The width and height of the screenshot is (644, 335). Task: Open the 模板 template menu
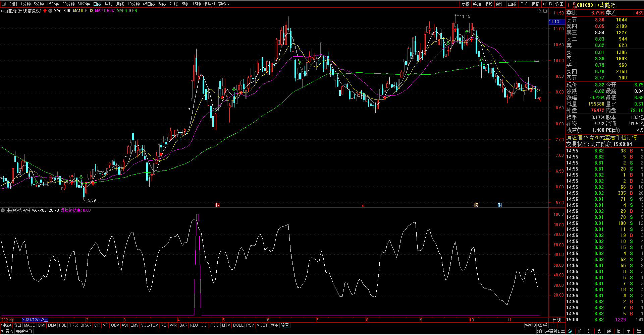[543, 325]
